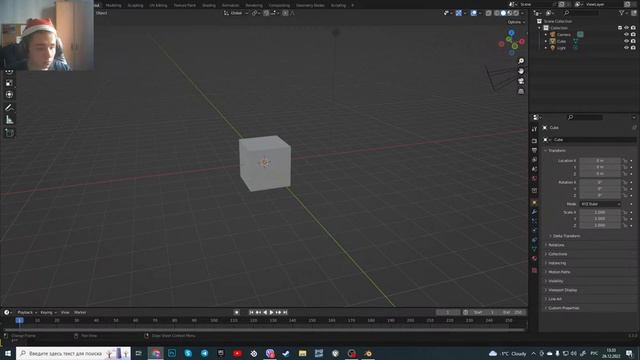This screenshot has height=360, width=640.
Task: Select the Scale tool in the left toolbar
Action: pos(9,83)
